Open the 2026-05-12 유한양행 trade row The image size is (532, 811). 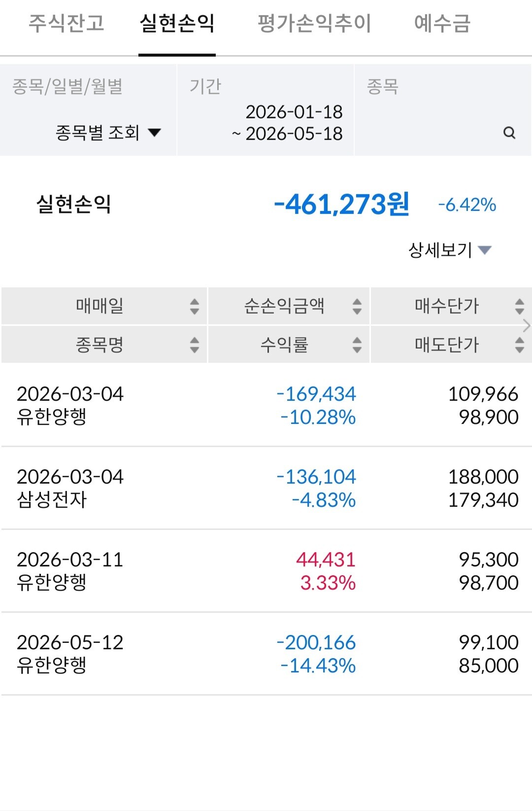(266, 654)
